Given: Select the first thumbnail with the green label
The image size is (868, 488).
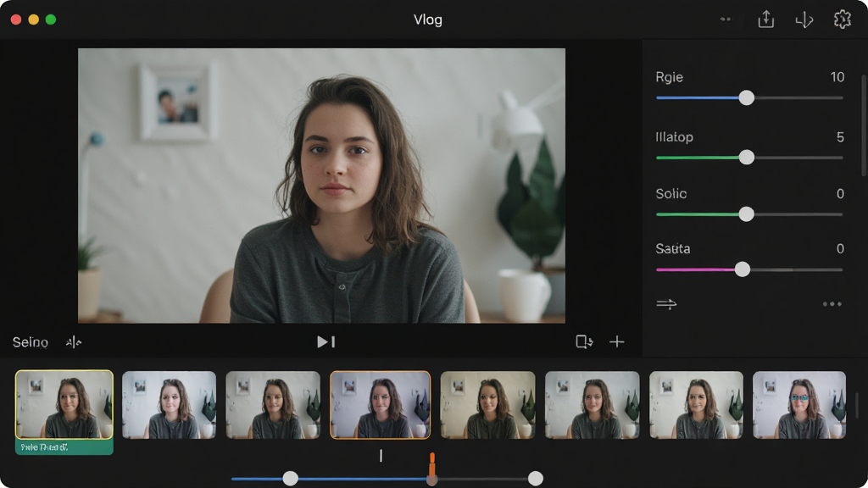Looking at the screenshot, I should [x=64, y=404].
